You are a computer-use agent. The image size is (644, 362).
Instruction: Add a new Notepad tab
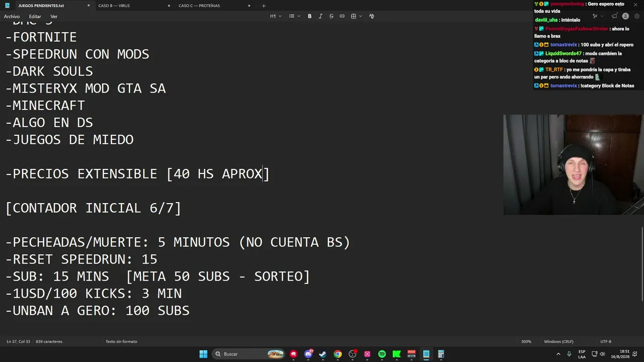click(x=264, y=6)
